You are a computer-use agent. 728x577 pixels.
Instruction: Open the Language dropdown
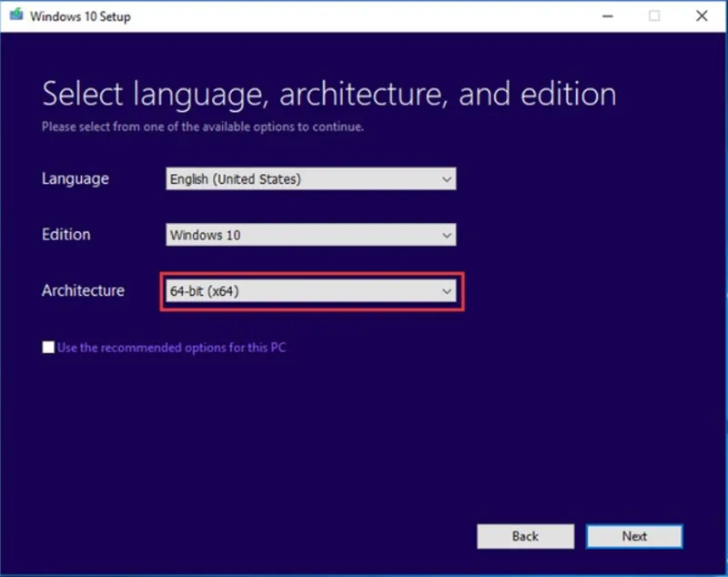[x=311, y=179]
